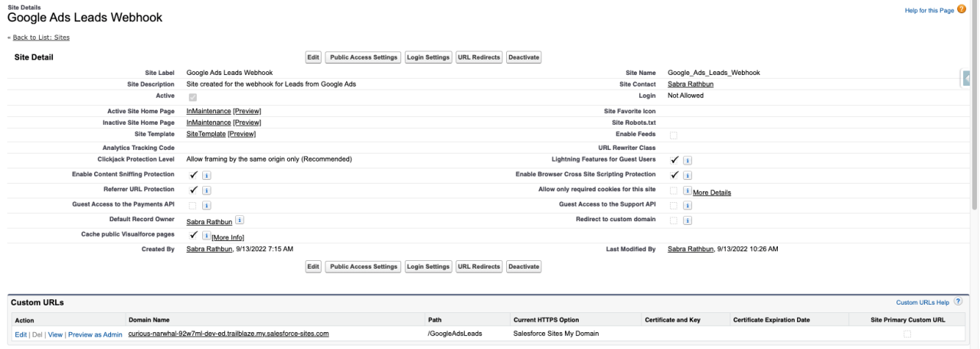The image size is (980, 349).
Task: Preview the Active Site Home Page
Action: (x=247, y=111)
